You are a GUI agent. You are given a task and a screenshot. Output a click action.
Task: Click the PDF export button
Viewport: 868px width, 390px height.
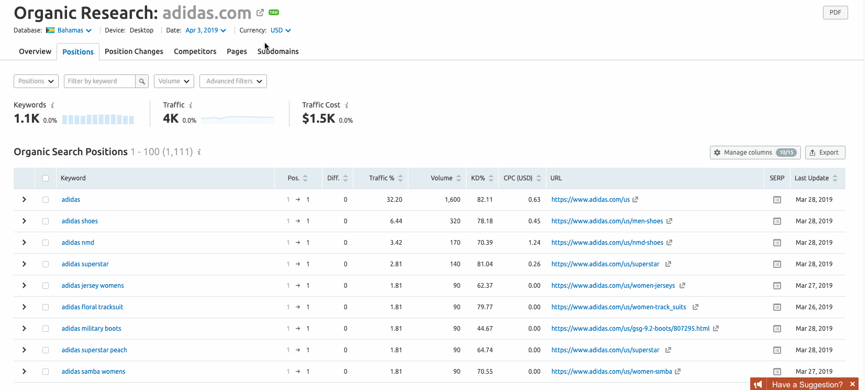point(835,13)
